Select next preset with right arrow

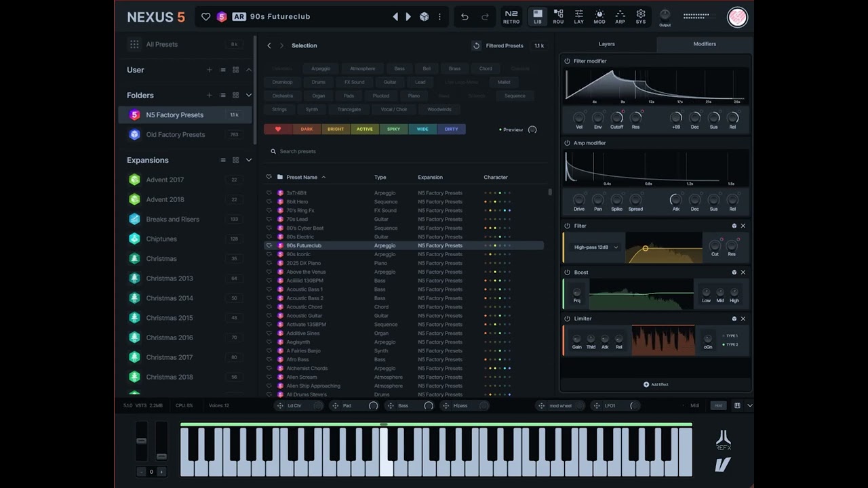(408, 17)
